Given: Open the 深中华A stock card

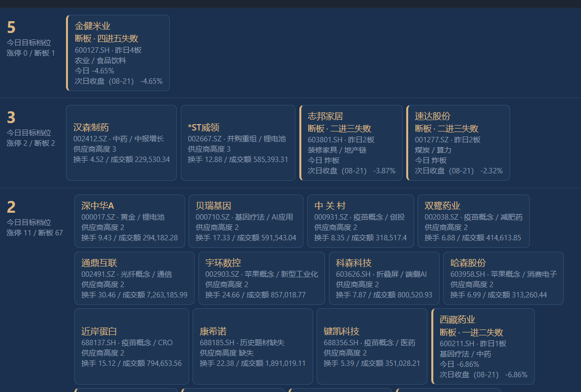Looking at the screenshot, I should [x=129, y=221].
